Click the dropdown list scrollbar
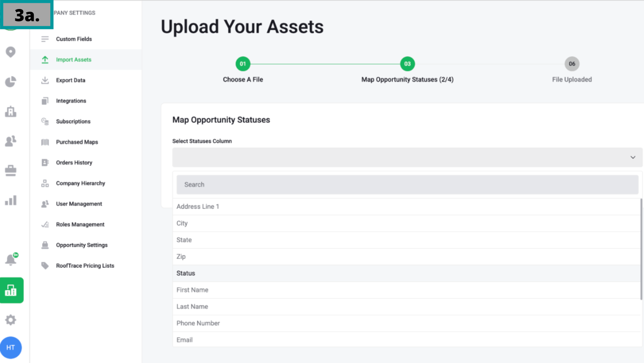Viewport: 644px width, 363px height. tap(641, 249)
